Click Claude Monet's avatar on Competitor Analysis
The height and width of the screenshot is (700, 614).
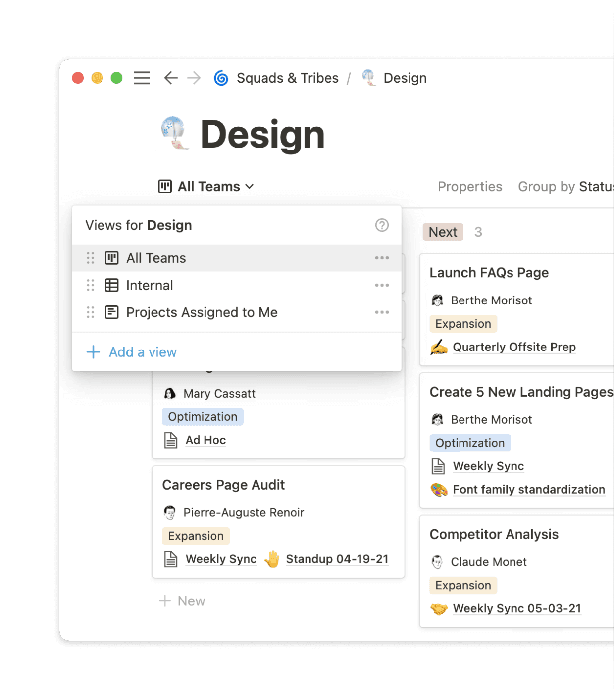tap(437, 562)
